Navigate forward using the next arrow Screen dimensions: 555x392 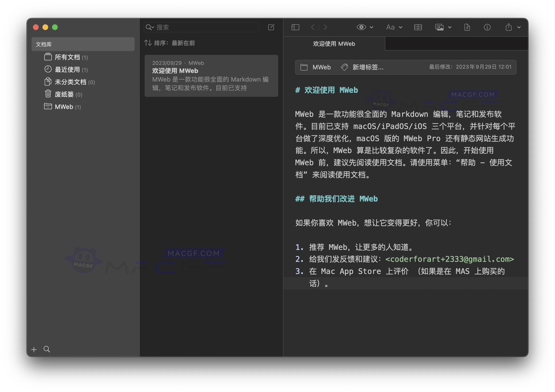[x=325, y=27]
